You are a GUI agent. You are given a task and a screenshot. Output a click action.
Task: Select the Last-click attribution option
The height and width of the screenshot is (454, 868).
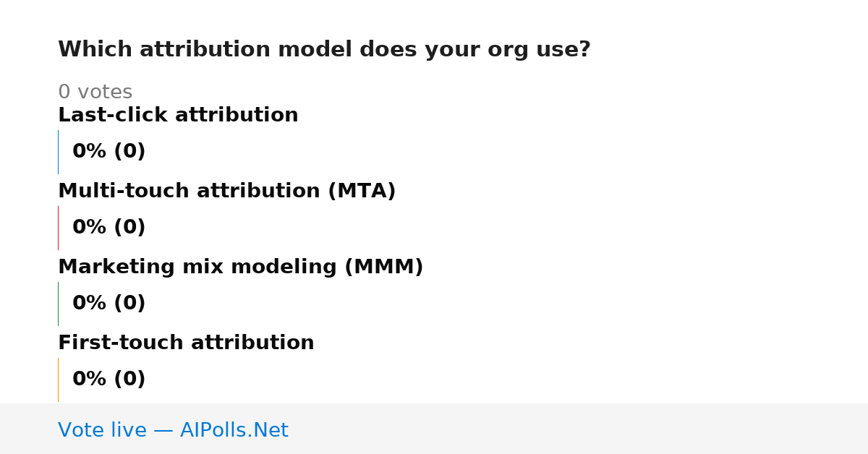pos(178,115)
